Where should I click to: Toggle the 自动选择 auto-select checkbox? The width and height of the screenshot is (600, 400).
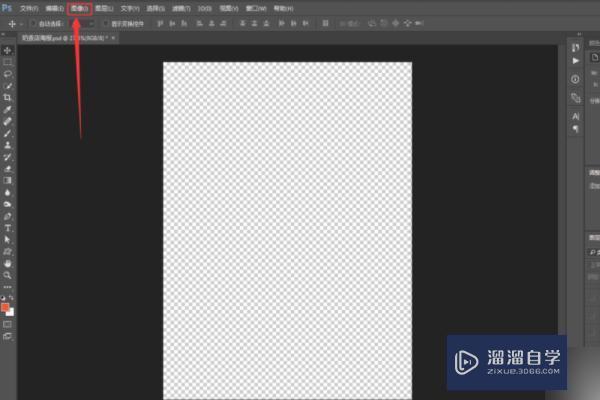click(33, 24)
